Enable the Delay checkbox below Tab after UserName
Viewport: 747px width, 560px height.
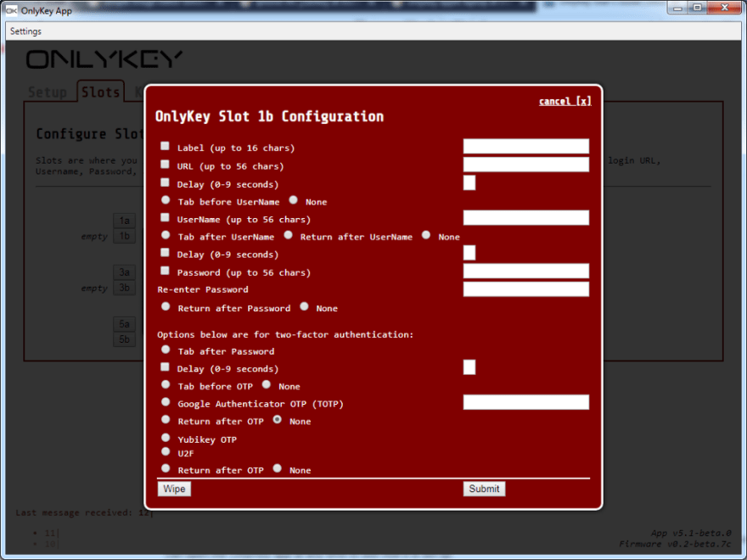coord(165,252)
